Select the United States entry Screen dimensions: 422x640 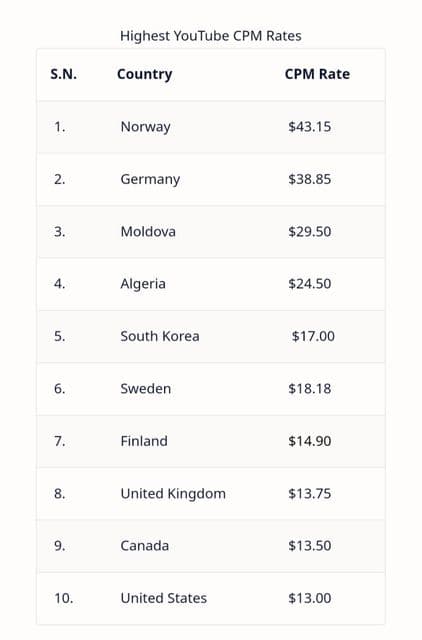click(164, 598)
